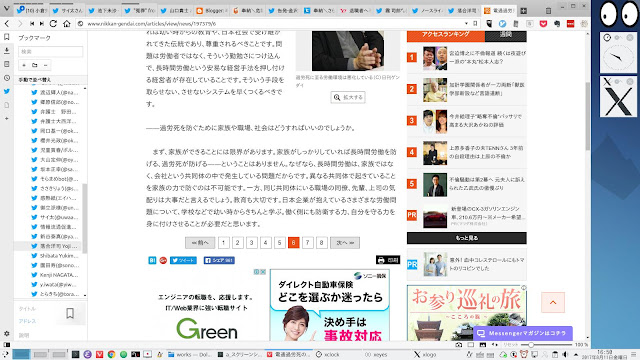
Task: Delete selected bookmark with minus button
Action: click(x=46, y=65)
